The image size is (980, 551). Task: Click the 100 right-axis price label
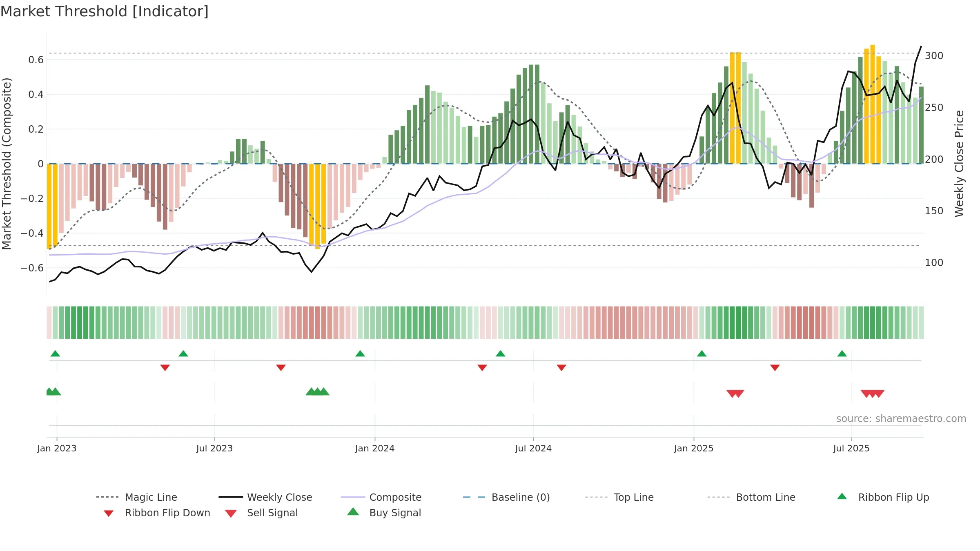[934, 263]
